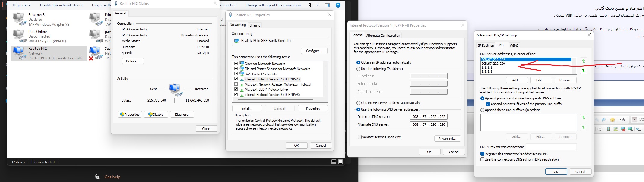Viewport: 644px width, 182px height.
Task: Toggle the preview pane icon
Action: coord(327,5)
